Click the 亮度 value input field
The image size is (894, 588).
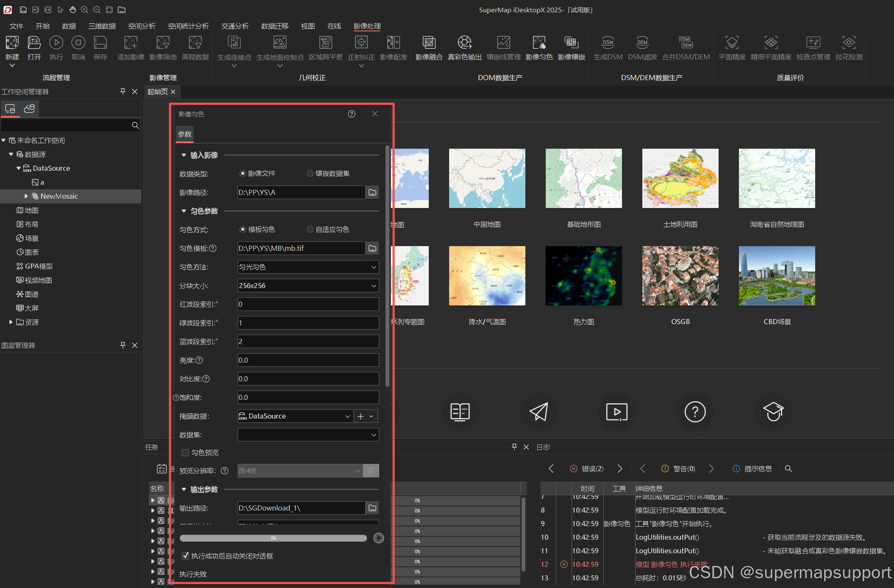point(308,360)
